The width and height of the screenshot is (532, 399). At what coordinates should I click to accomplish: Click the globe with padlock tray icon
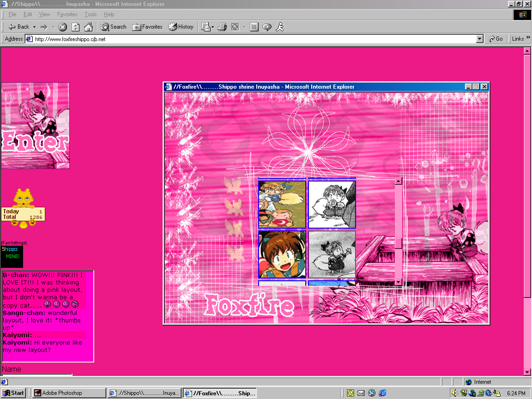coord(472,393)
